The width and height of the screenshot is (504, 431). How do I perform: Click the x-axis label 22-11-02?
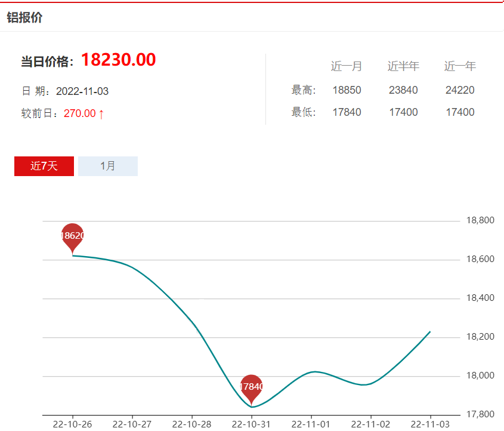coord(370,424)
